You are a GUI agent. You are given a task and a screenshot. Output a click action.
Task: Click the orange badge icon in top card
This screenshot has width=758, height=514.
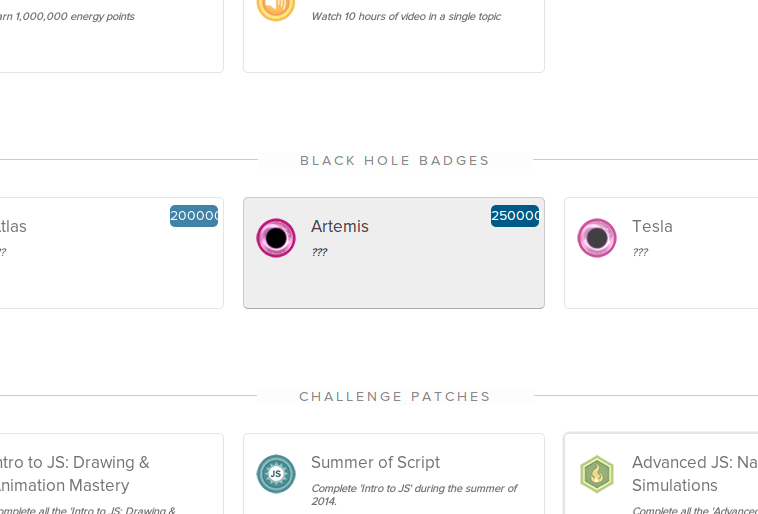(x=276, y=6)
